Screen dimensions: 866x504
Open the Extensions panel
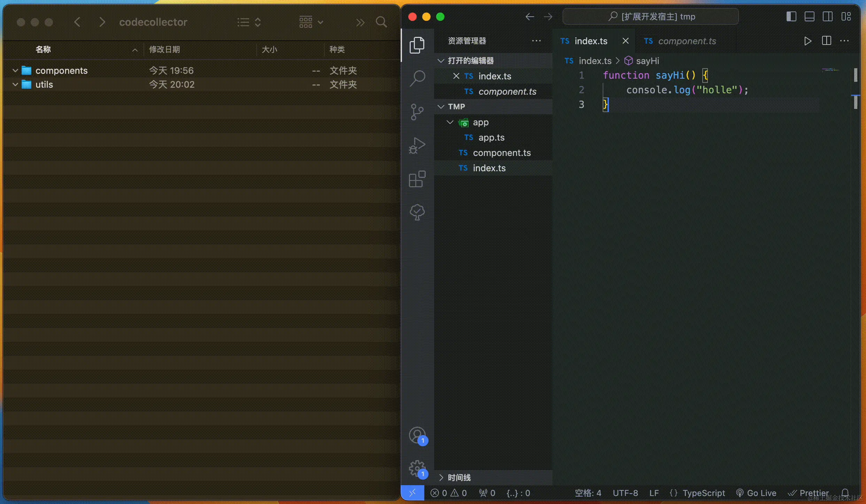[x=417, y=179]
